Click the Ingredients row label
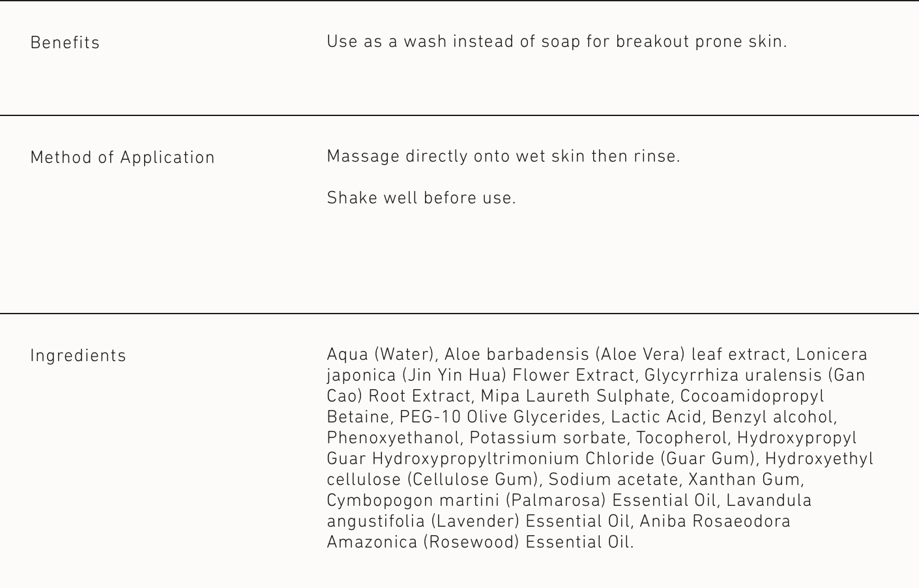Viewport: 919px width, 588px height. coord(78,356)
